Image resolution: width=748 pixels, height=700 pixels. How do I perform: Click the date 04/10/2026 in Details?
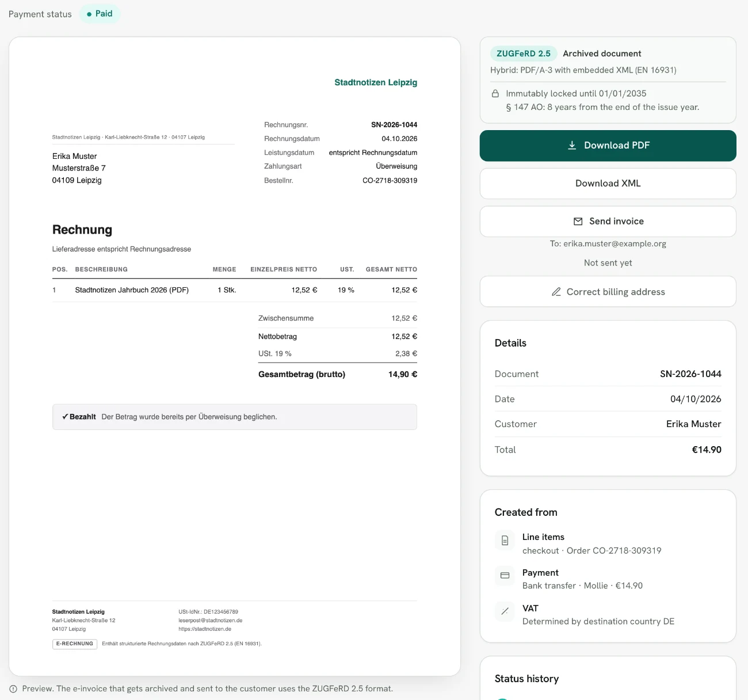click(x=696, y=399)
